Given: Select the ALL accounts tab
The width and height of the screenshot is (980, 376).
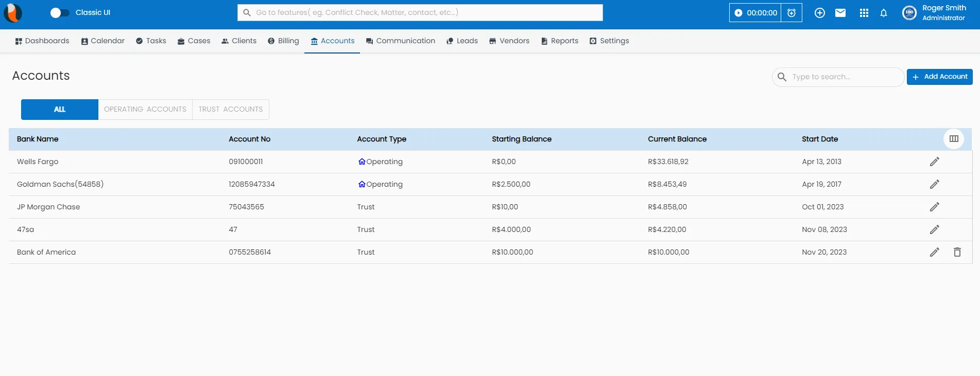Looking at the screenshot, I should pyautogui.click(x=60, y=110).
